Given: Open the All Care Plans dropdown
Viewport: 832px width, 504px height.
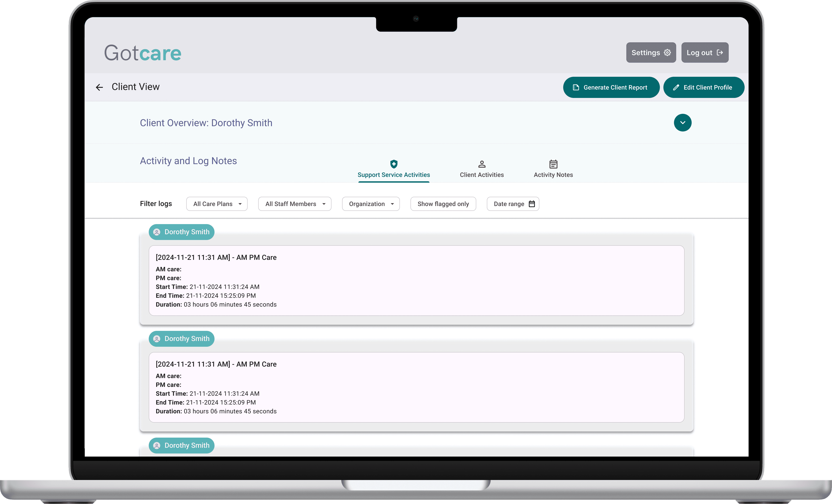Looking at the screenshot, I should point(217,204).
